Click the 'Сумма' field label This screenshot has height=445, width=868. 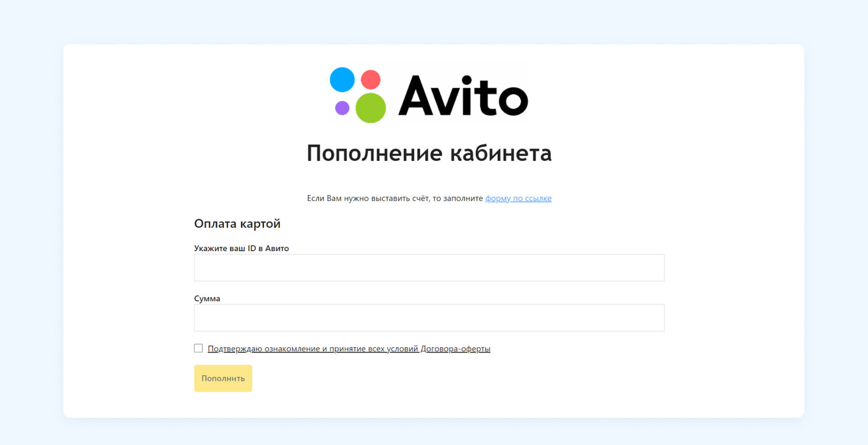click(x=207, y=299)
